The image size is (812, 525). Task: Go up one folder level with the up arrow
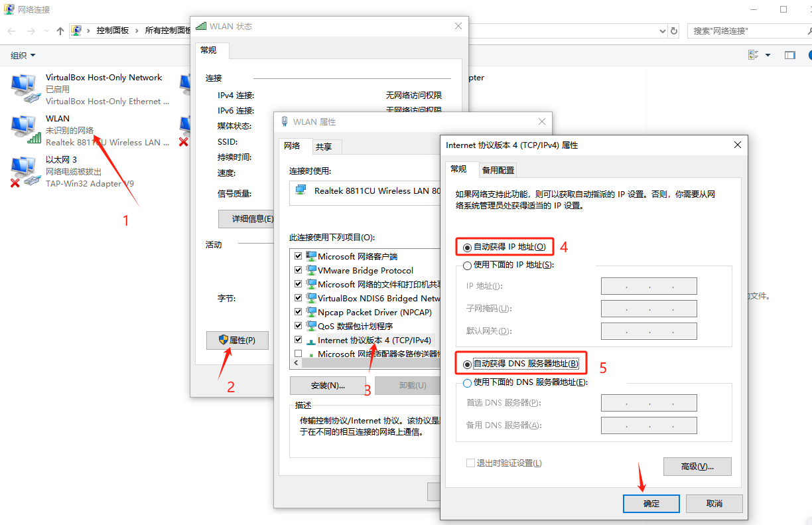[x=60, y=31]
